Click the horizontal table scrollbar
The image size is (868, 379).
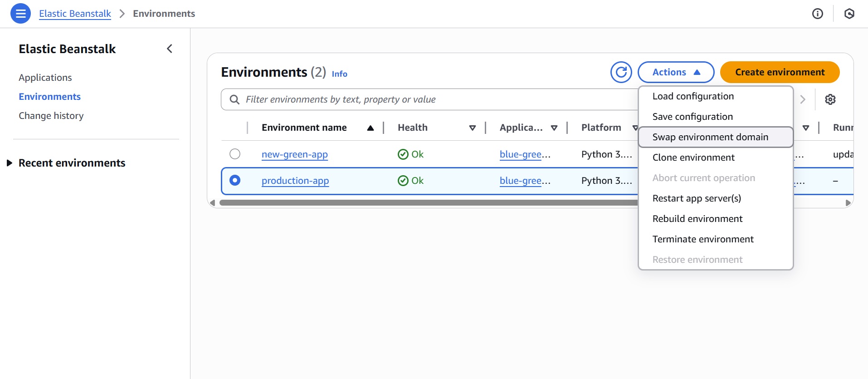[426, 203]
